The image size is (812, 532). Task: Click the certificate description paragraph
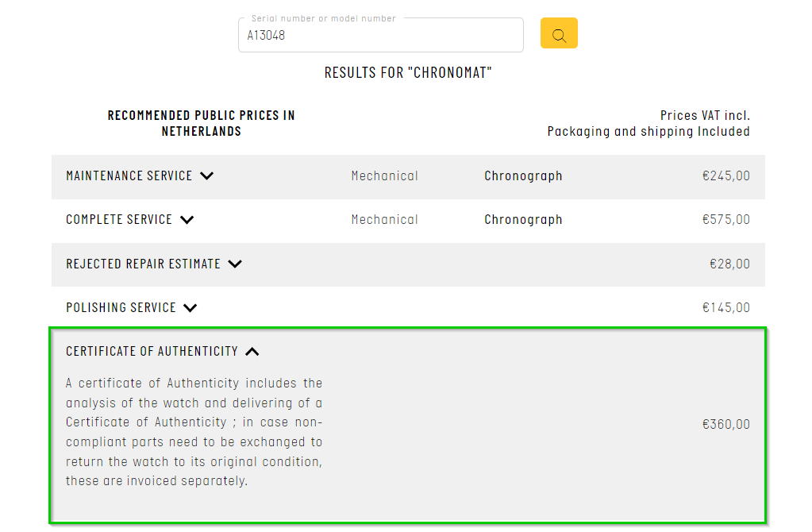(194, 432)
